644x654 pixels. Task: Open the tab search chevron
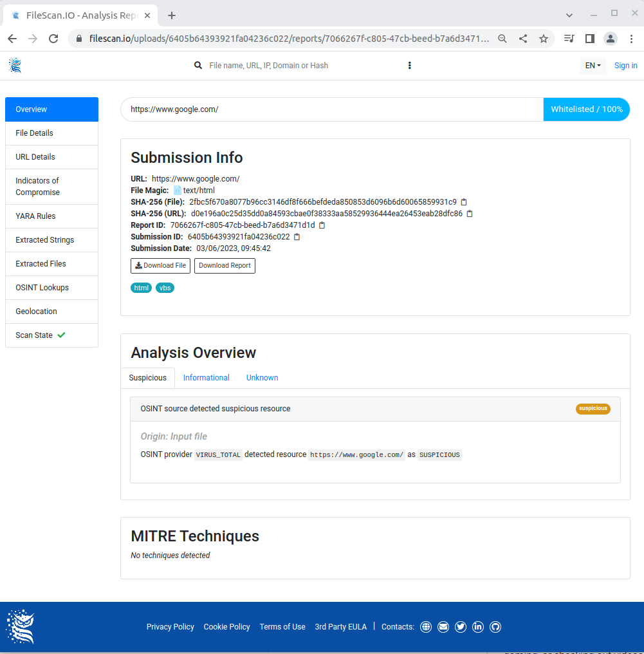569,15
